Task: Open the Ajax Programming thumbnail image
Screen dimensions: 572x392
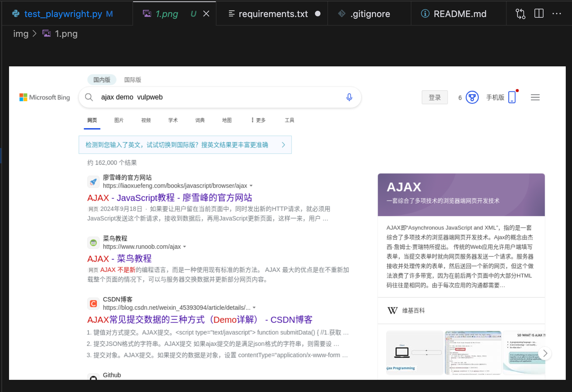Action: [415, 353]
